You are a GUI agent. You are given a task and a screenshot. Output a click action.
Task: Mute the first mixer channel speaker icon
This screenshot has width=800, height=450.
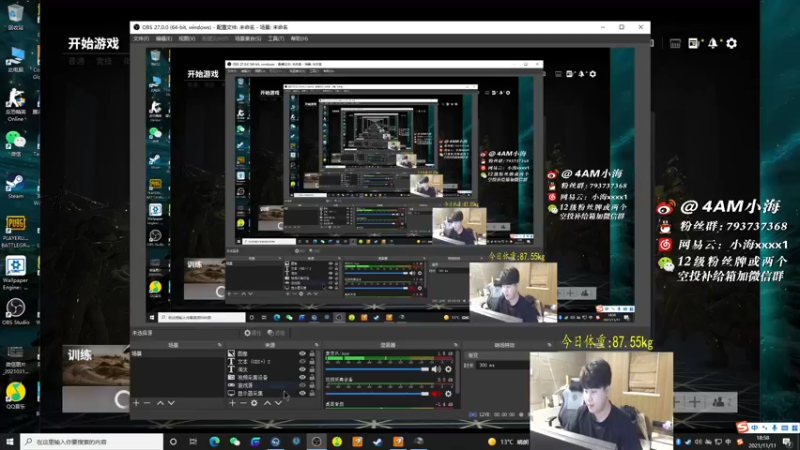(436, 369)
